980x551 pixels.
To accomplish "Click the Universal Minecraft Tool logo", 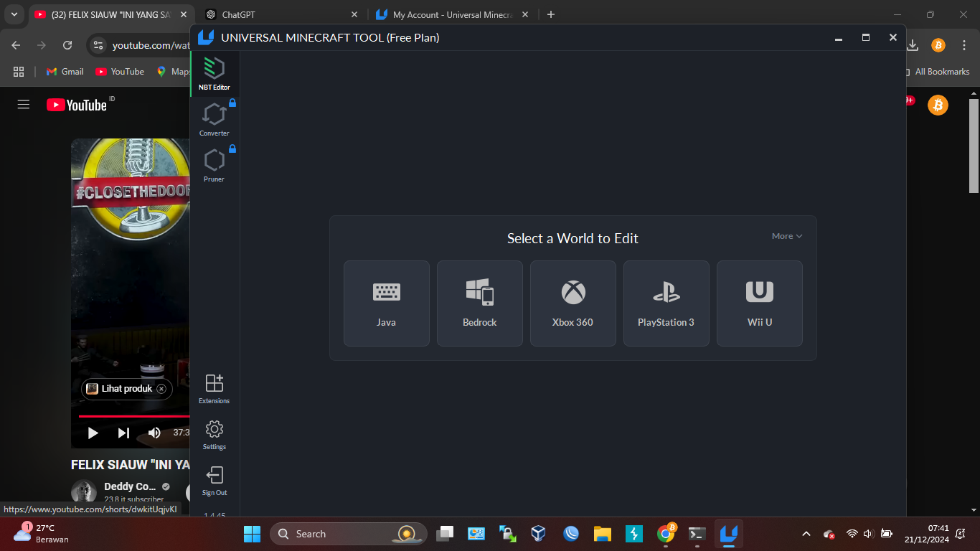I will pyautogui.click(x=206, y=37).
